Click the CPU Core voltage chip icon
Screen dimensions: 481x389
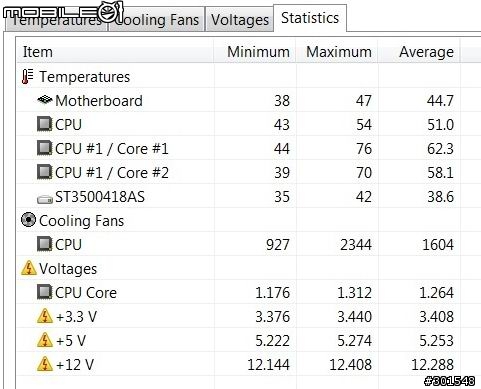point(44,292)
